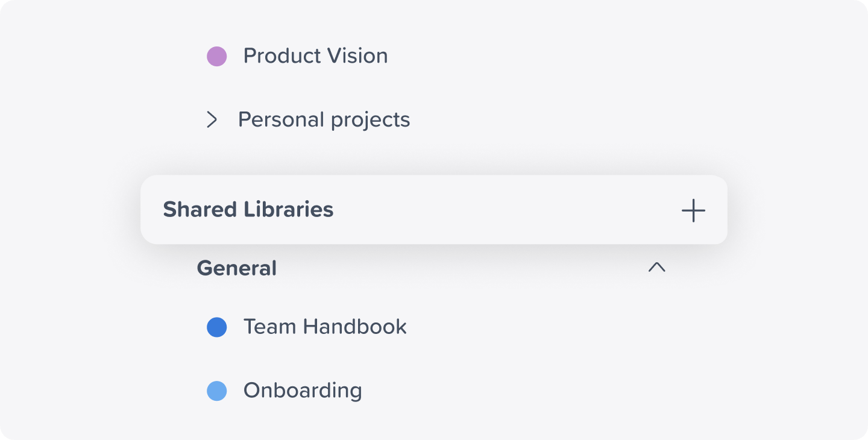The image size is (868, 440).
Task: Click the blue dot beside Team Handbook
Action: [x=217, y=327]
